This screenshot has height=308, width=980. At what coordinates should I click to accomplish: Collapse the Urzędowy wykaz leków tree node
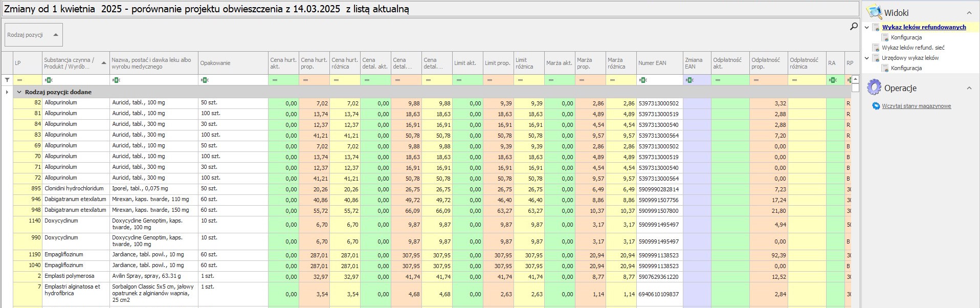(x=867, y=58)
